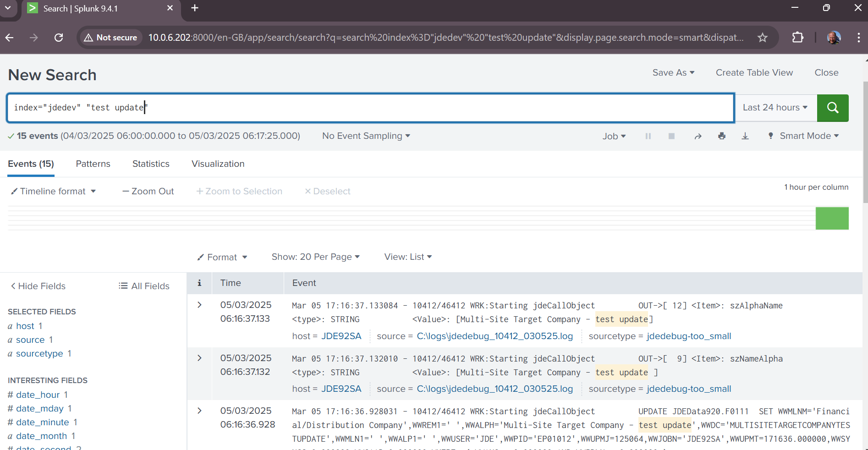
Task: Click the export download icon
Action: (745, 136)
